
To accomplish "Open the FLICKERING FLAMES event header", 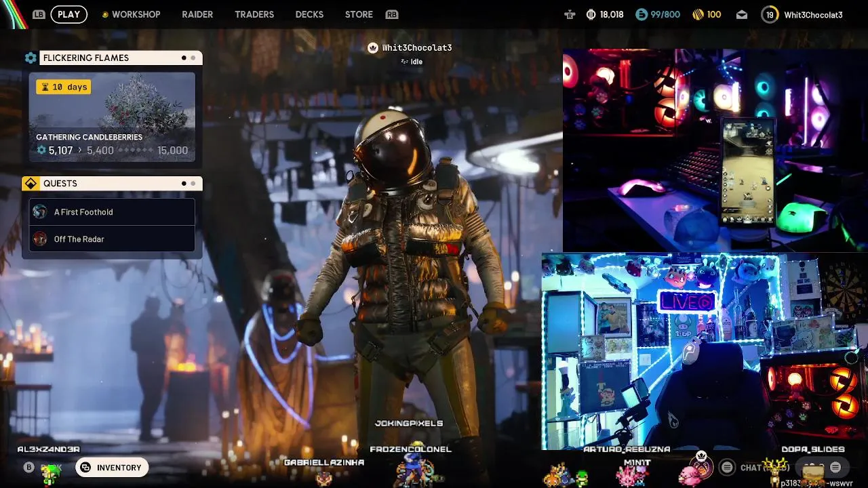I will [113, 58].
